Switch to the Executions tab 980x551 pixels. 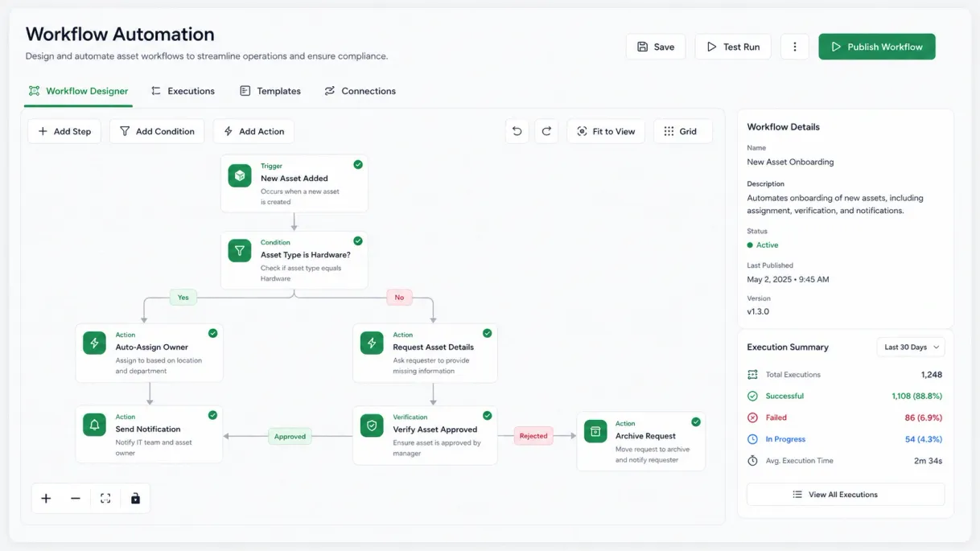click(x=183, y=91)
